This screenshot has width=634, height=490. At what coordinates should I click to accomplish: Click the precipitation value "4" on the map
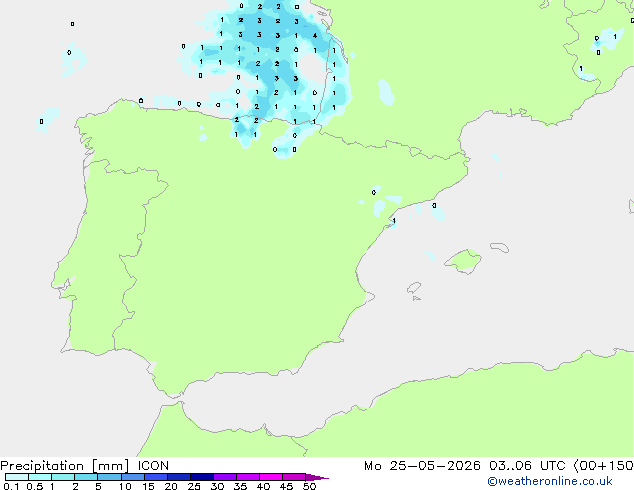315,36
